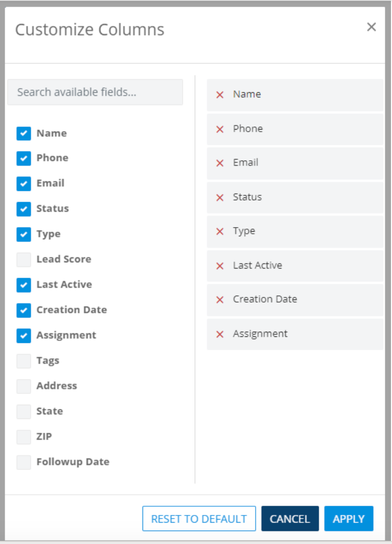Remove Last Active column via red X
Image resolution: width=392 pixels, height=544 pixels.
click(x=220, y=266)
